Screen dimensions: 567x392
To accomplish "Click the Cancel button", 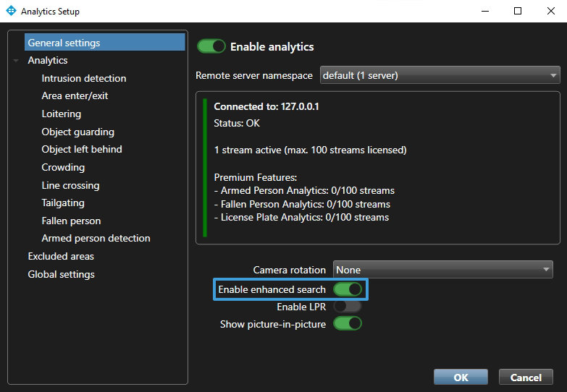I will (526, 377).
